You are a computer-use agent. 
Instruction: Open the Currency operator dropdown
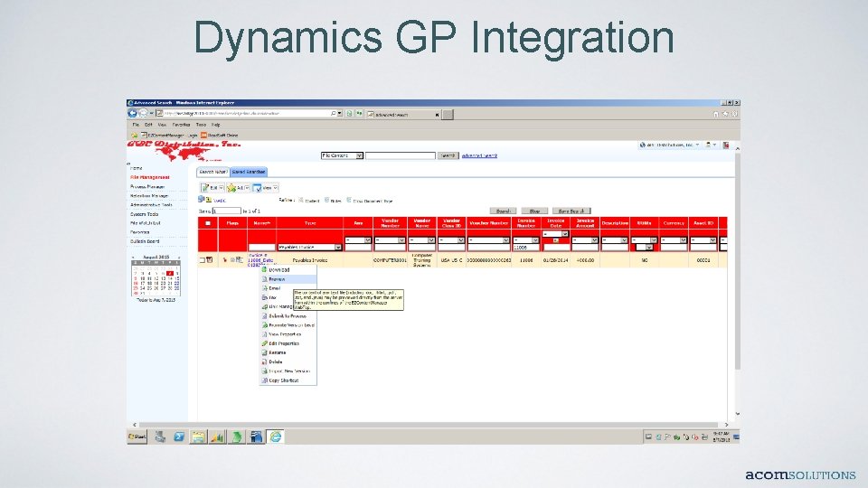[x=674, y=240]
